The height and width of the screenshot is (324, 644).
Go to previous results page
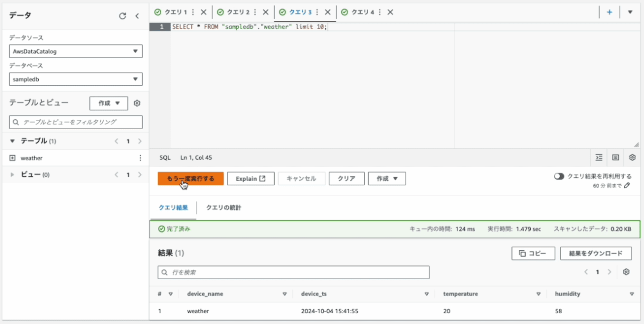pos(586,272)
